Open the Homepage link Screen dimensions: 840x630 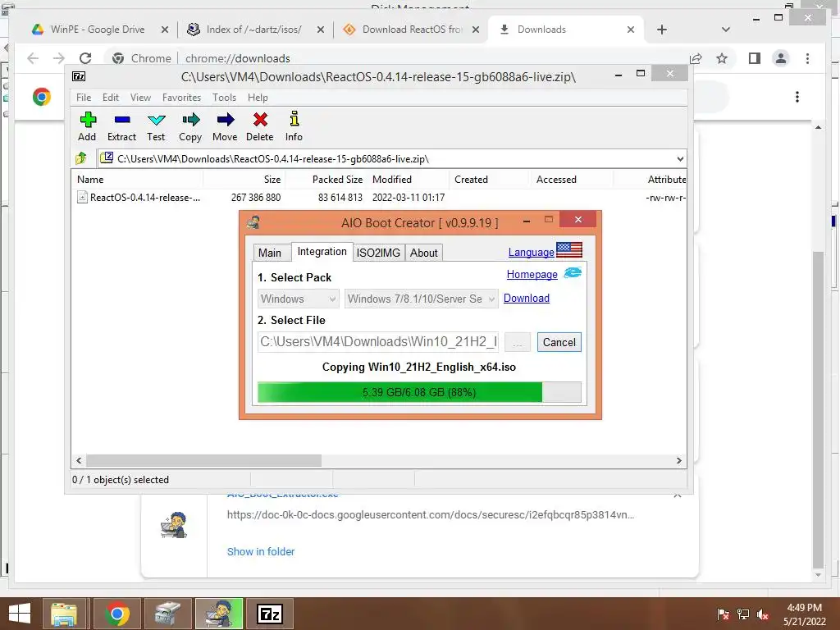[532, 274]
